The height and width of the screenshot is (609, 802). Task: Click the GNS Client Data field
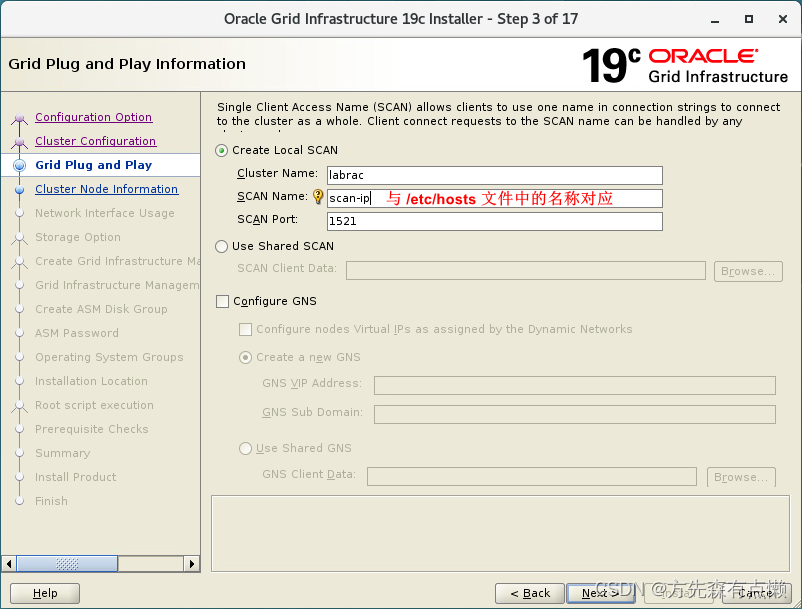pyautogui.click(x=532, y=477)
